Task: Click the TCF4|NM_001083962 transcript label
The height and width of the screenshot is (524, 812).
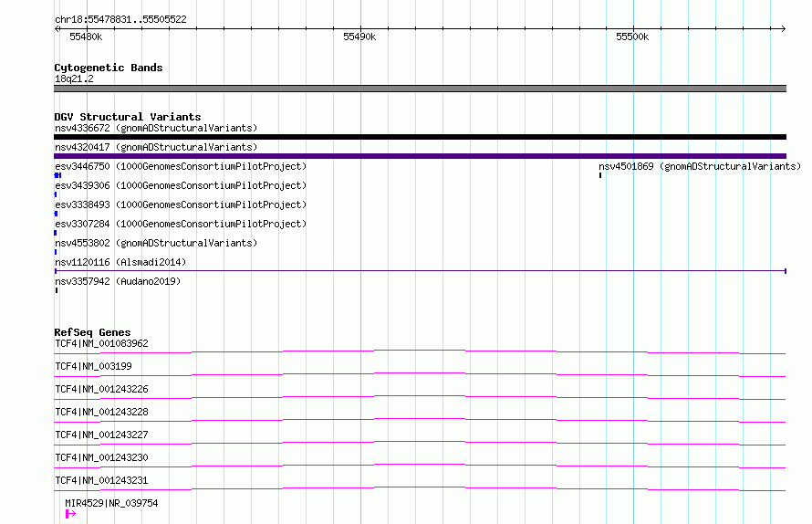Action: (101, 343)
